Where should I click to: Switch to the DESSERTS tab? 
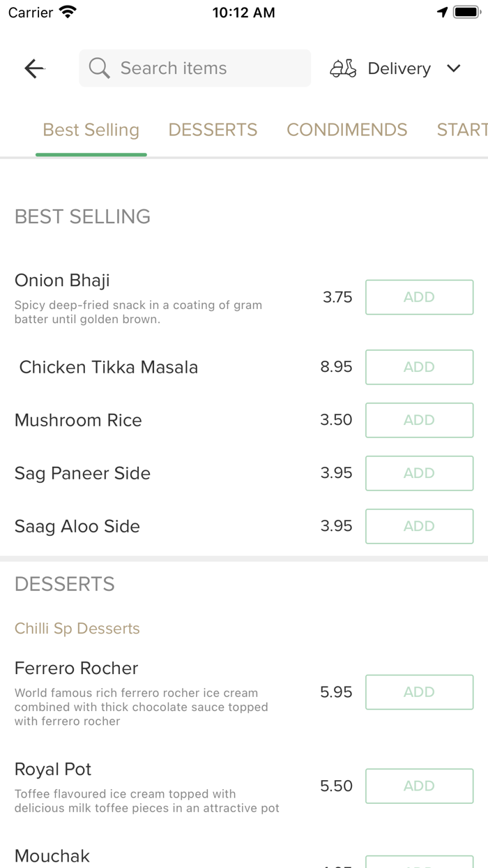[213, 130]
